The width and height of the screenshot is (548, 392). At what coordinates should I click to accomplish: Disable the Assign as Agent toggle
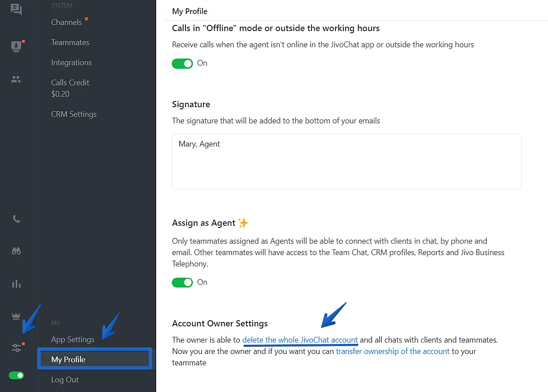[x=182, y=283]
